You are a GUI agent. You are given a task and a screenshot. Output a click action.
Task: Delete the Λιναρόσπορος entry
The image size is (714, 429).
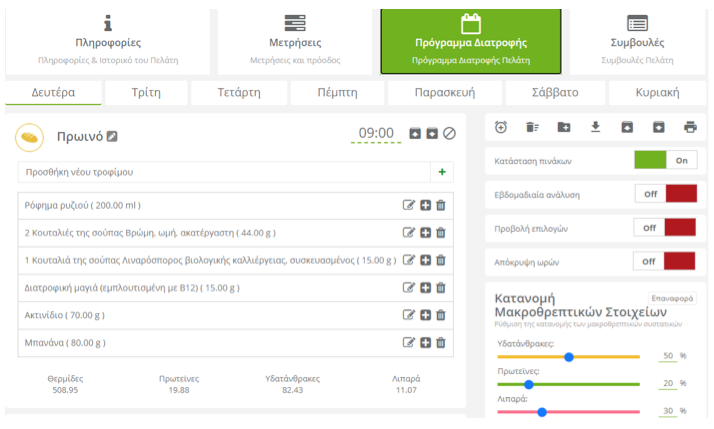coord(441,260)
